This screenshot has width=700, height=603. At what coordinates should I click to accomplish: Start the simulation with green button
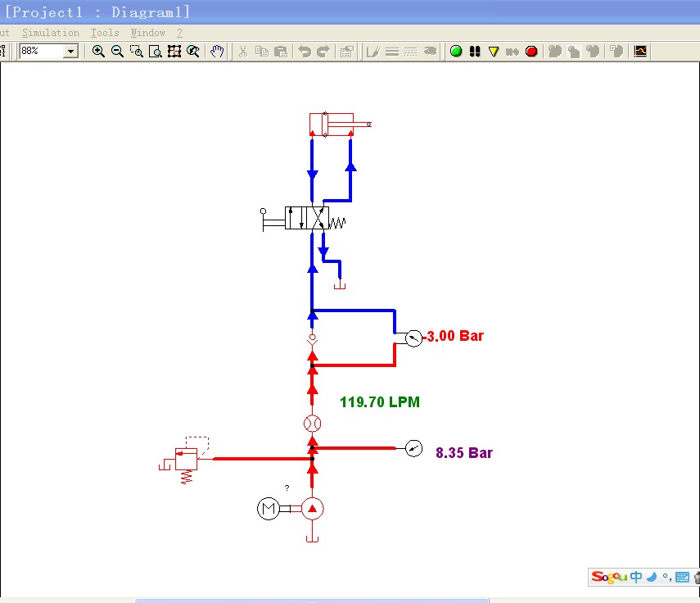pos(456,51)
